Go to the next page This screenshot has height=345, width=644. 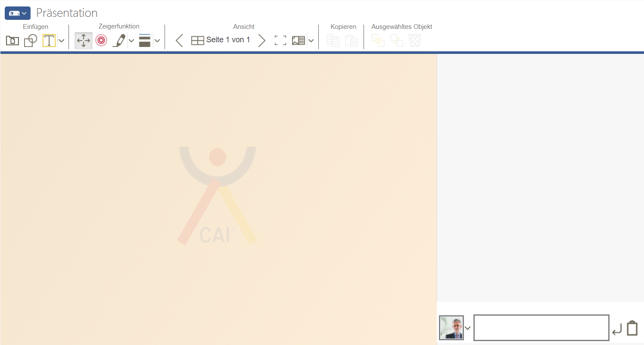(261, 41)
